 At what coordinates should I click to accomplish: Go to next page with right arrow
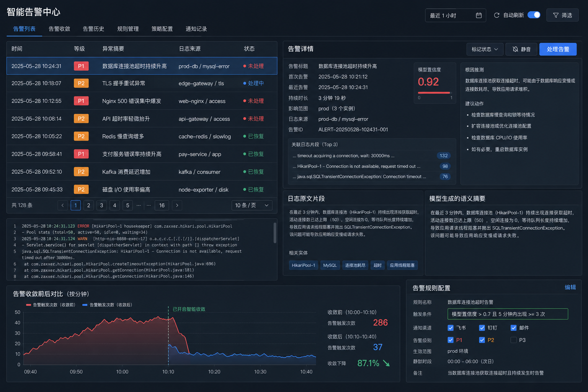pyautogui.click(x=177, y=206)
